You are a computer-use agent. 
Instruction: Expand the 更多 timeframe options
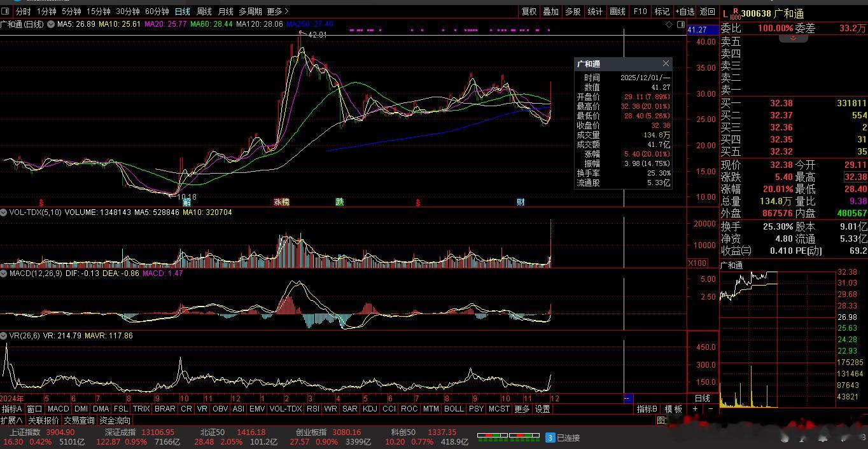(277, 11)
